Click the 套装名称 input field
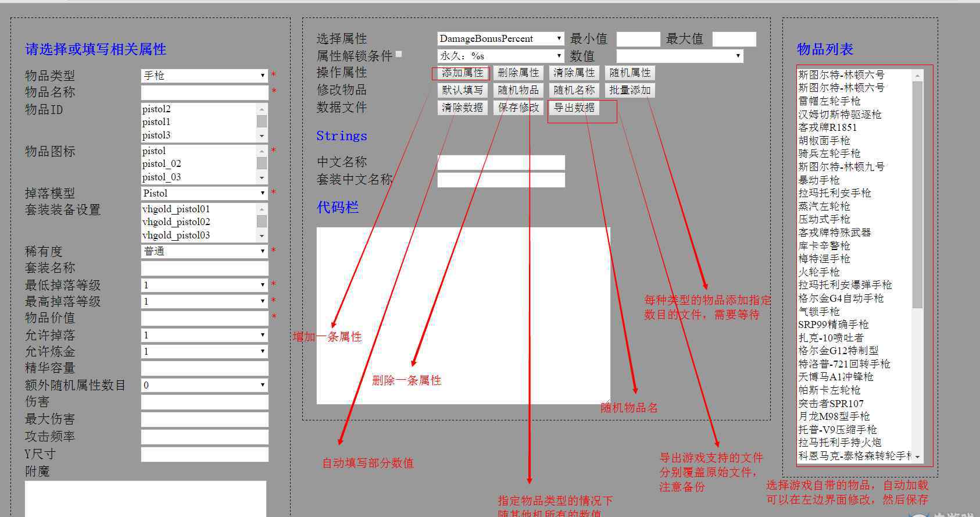 tap(205, 268)
